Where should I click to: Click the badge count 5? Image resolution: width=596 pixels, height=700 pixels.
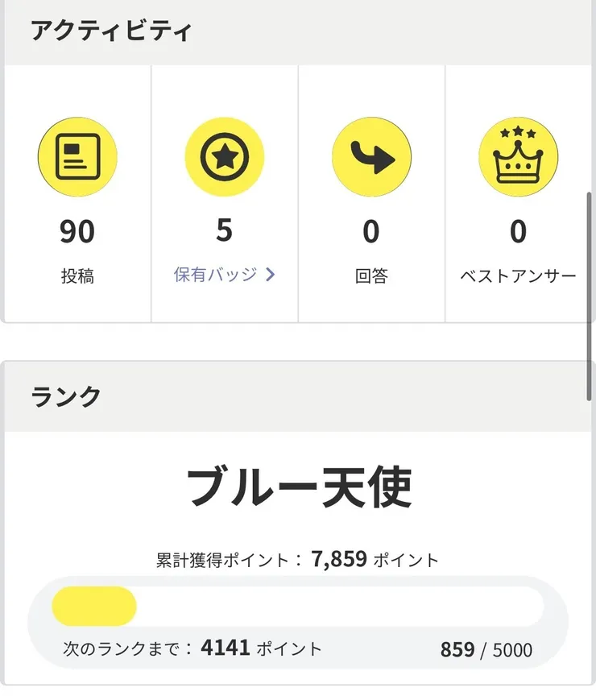coord(225,230)
